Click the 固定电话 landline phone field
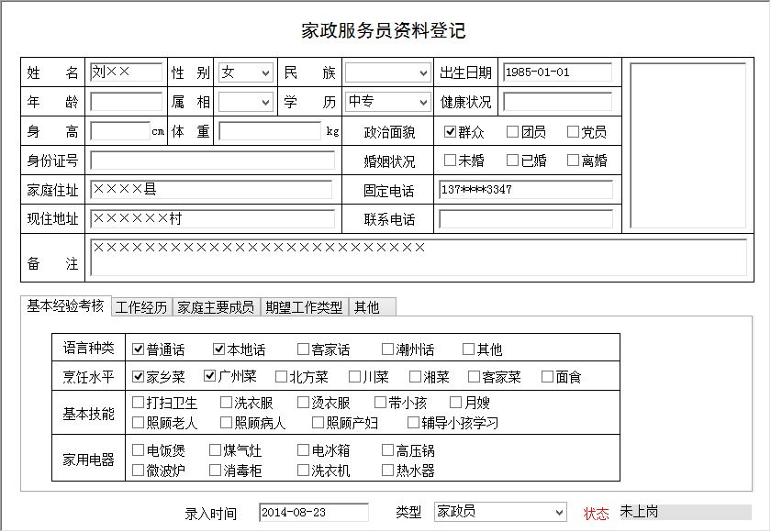Viewport: 771px width, 532px height. coord(526,190)
